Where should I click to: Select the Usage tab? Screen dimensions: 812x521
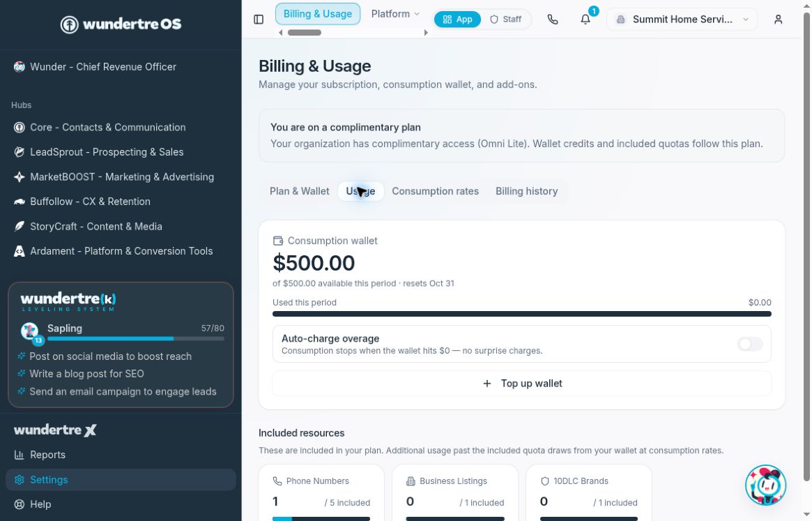360,191
